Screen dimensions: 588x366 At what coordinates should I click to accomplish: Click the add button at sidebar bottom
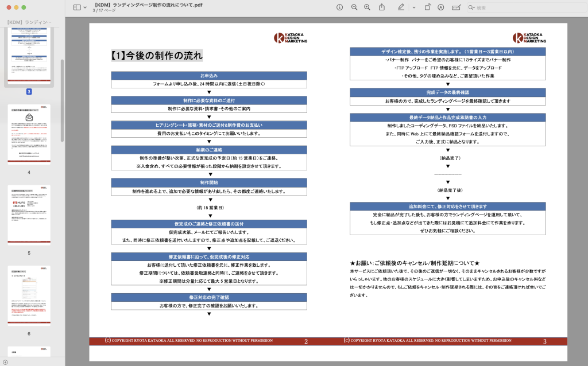coord(5,362)
